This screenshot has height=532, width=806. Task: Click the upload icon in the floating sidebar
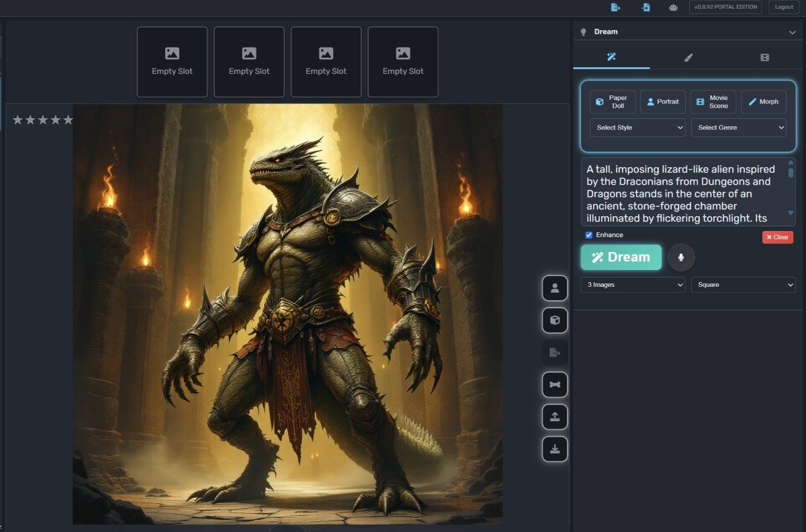554,416
